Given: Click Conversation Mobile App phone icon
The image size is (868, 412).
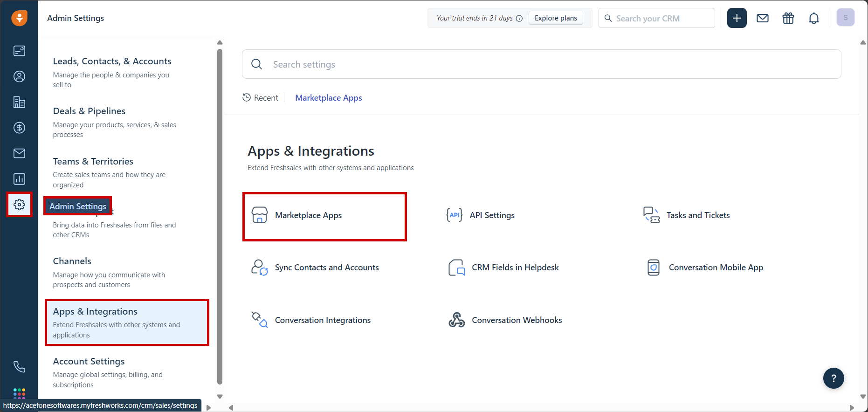Looking at the screenshot, I should coord(654,268).
